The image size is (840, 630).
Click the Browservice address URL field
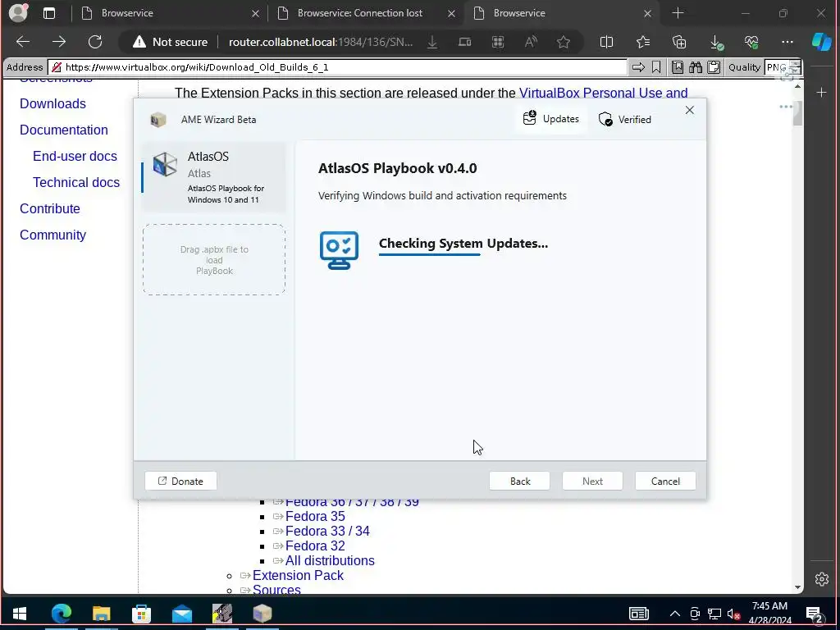[337, 67]
